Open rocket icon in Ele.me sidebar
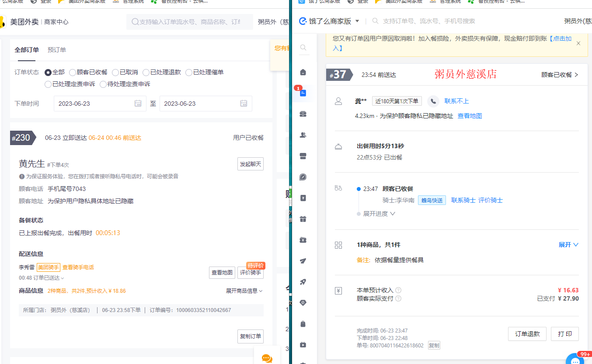Viewport: 592px width, 364px height. 303,282
